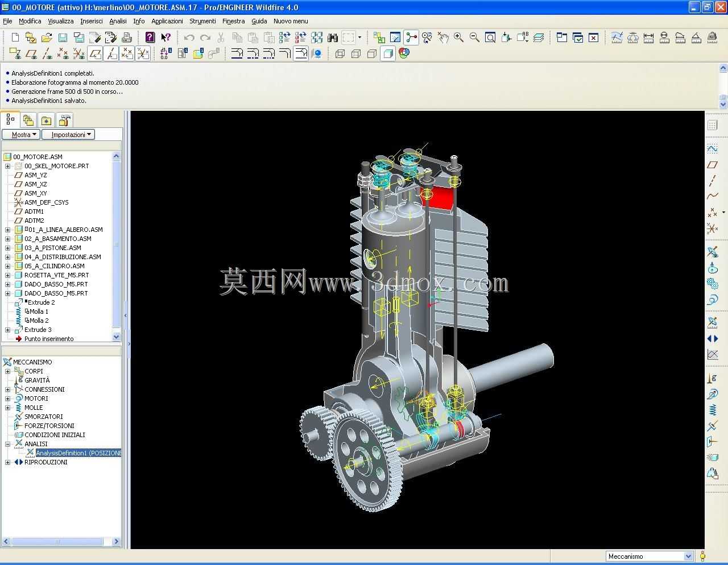Viewport: 728px width, 565px height.
Task: Click the Datum plane tool in right toolbar
Action: coord(712,165)
